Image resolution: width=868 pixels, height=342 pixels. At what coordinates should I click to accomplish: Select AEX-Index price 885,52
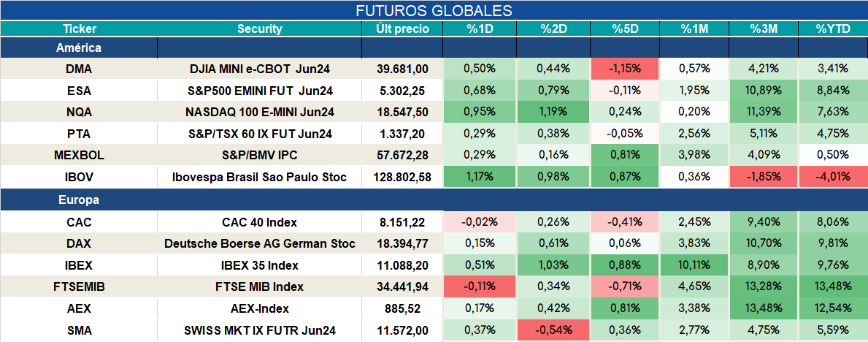click(x=402, y=308)
